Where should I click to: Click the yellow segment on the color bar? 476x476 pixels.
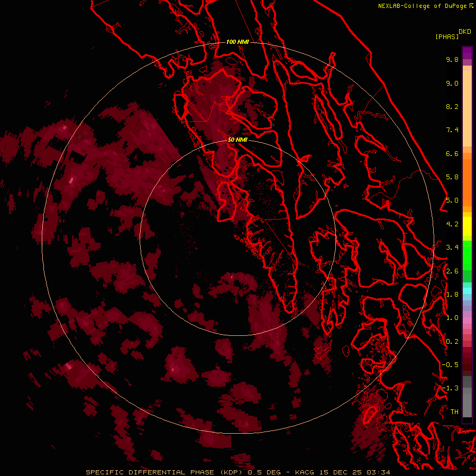coord(467,226)
